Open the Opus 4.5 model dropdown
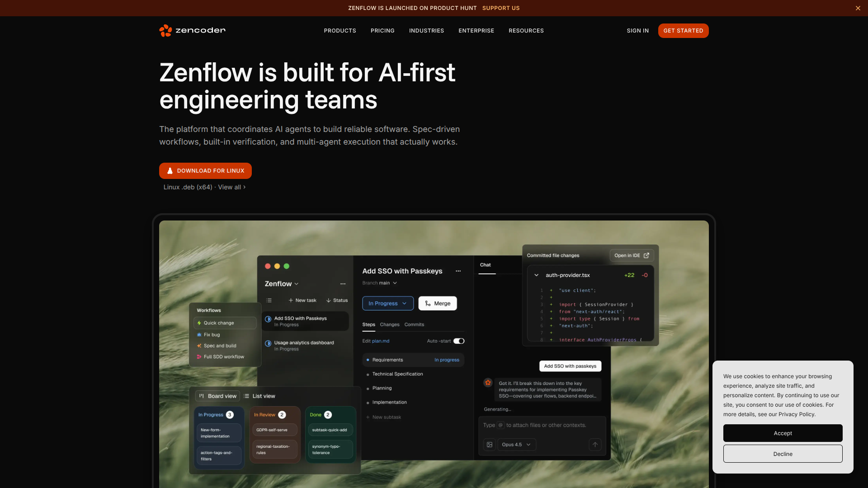This screenshot has width=868, height=488. [x=528, y=445]
